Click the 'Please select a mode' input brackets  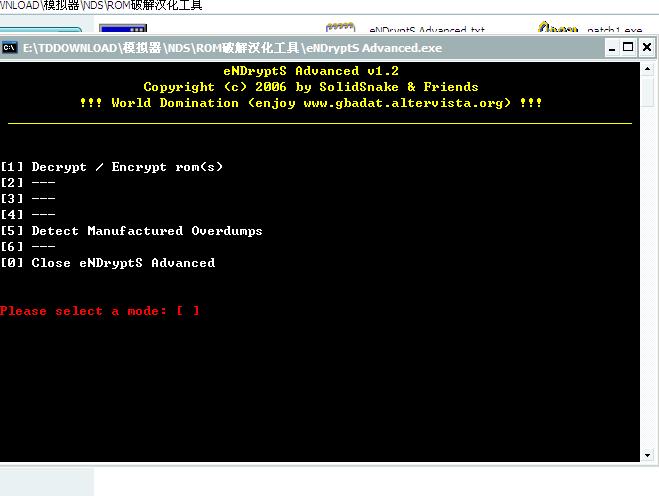click(187, 311)
